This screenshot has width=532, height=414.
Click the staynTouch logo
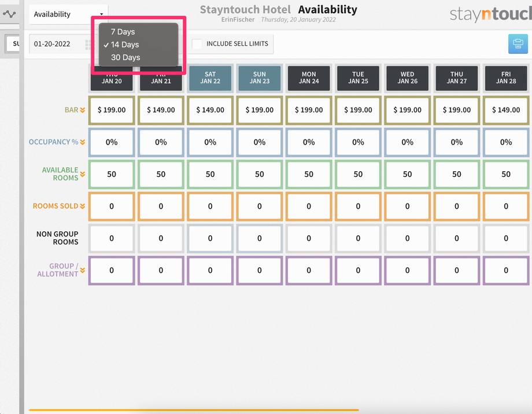490,14
